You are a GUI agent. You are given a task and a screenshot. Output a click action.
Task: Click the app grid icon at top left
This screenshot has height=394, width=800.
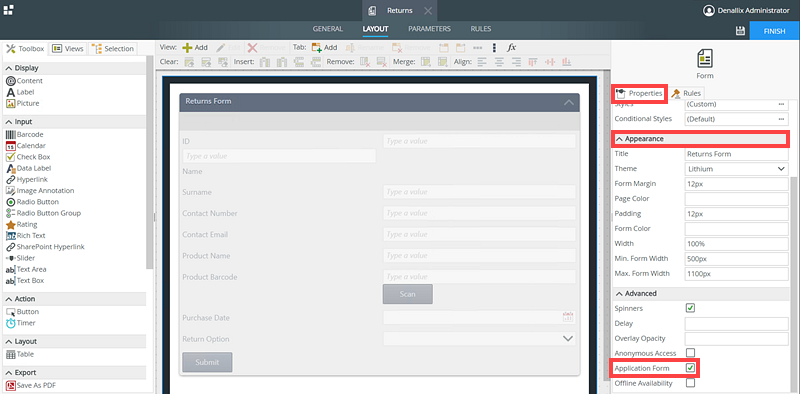click(8, 10)
